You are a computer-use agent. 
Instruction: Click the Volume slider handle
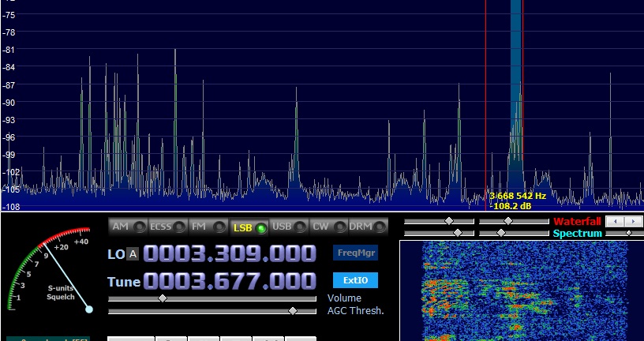click(x=163, y=298)
